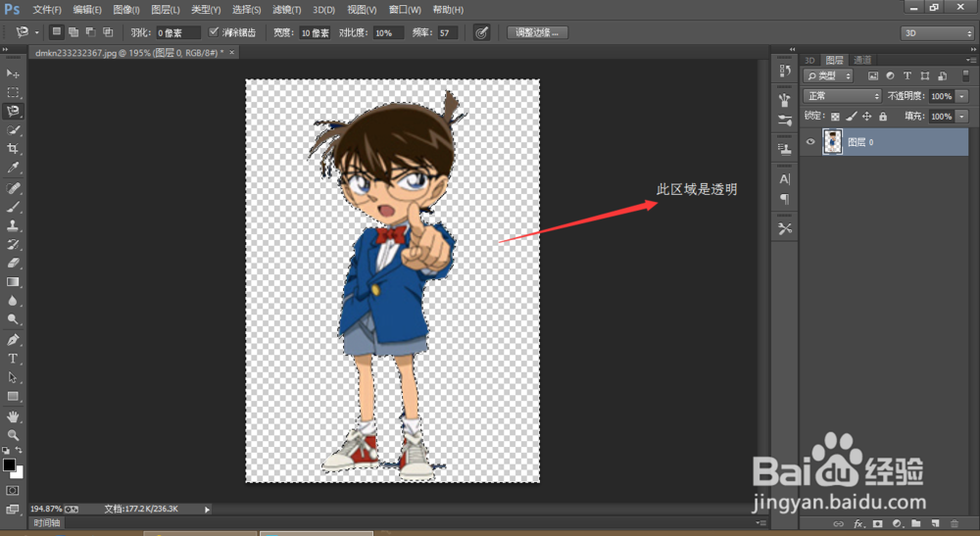
Task: Select the Pen tool
Action: (13, 340)
